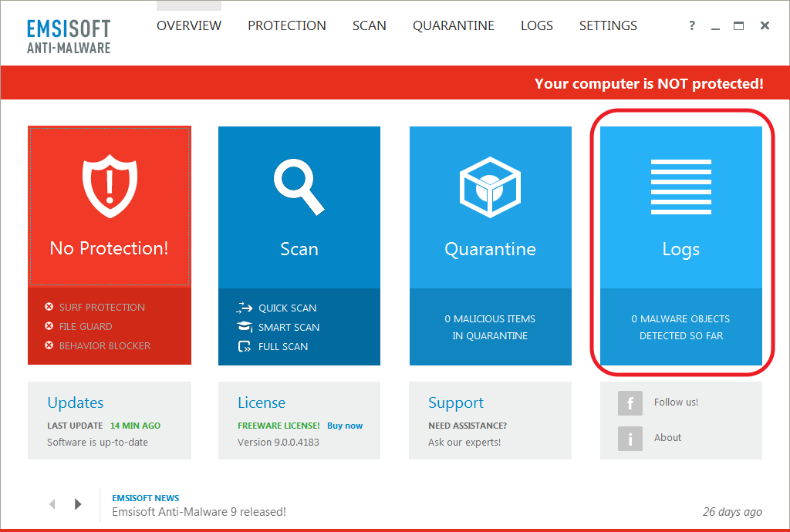Show previous news with left arrow
This screenshot has height=532, width=790.
52,503
